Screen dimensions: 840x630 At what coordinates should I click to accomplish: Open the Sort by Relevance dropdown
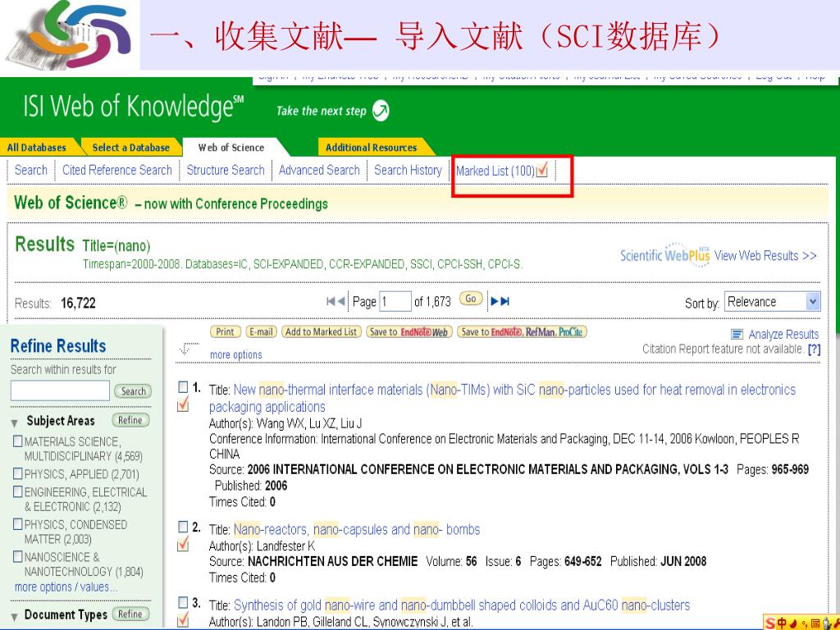(773, 302)
